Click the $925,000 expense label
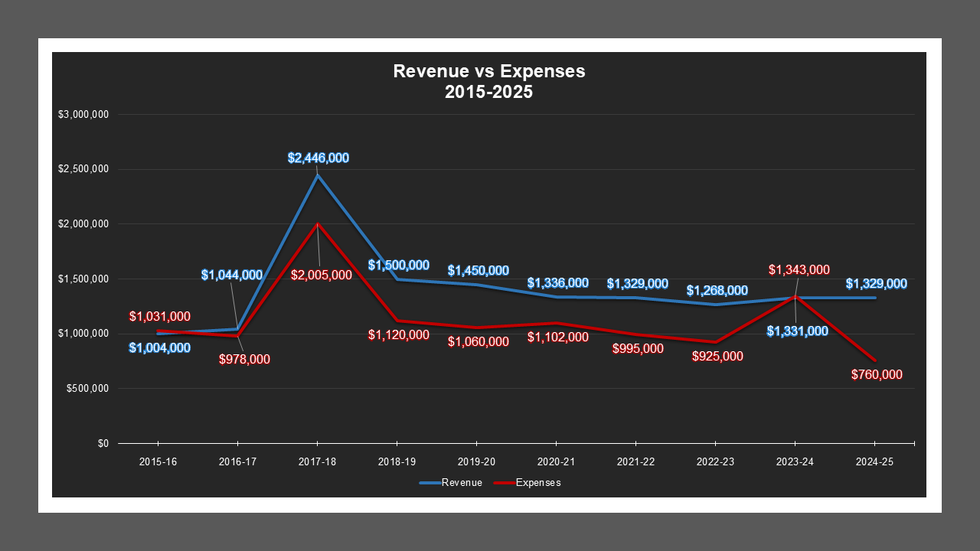Screen dimensions: 980x551 [x=716, y=355]
